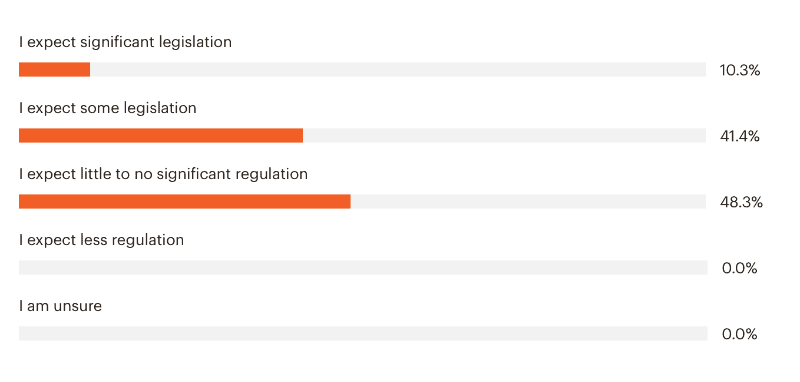Select the orange 48.3% bar segment

pyautogui.click(x=185, y=201)
